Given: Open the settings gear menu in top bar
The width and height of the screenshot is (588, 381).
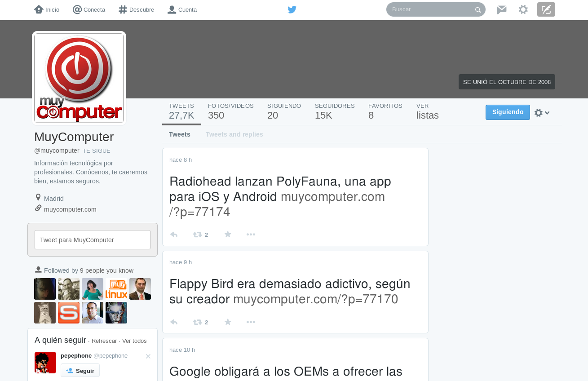Looking at the screenshot, I should [523, 9].
